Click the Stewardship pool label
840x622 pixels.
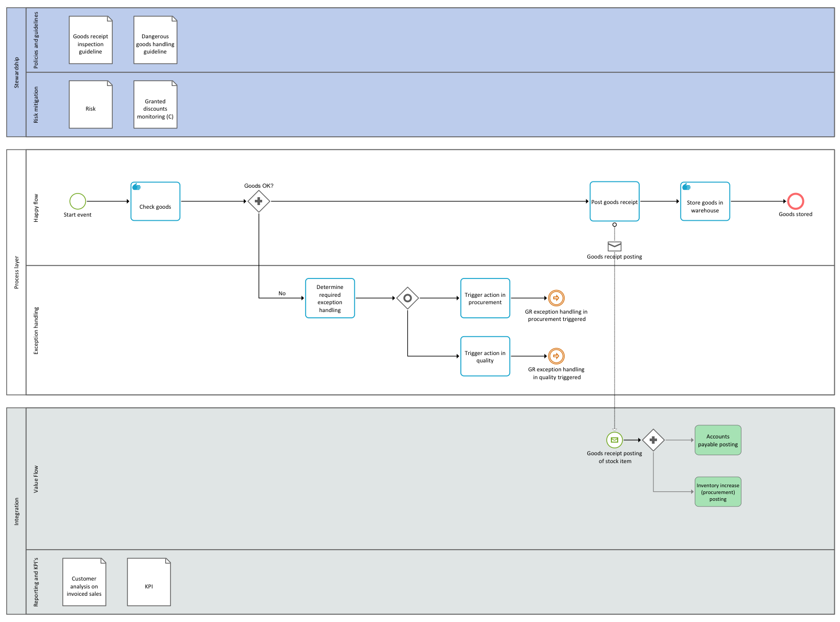click(x=16, y=72)
